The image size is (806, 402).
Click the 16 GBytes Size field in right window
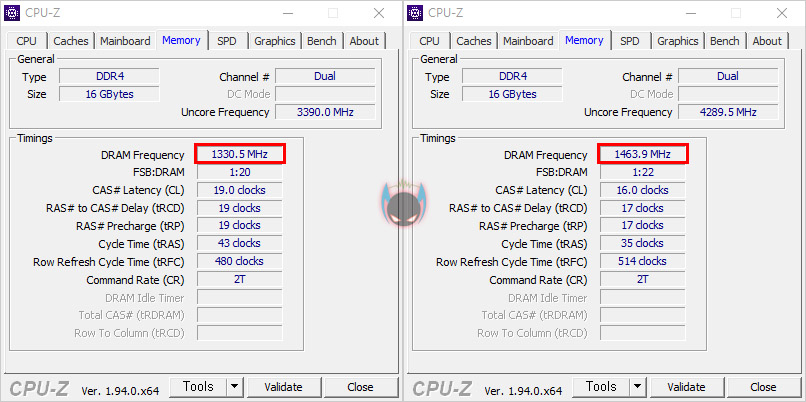pyautogui.click(x=512, y=95)
